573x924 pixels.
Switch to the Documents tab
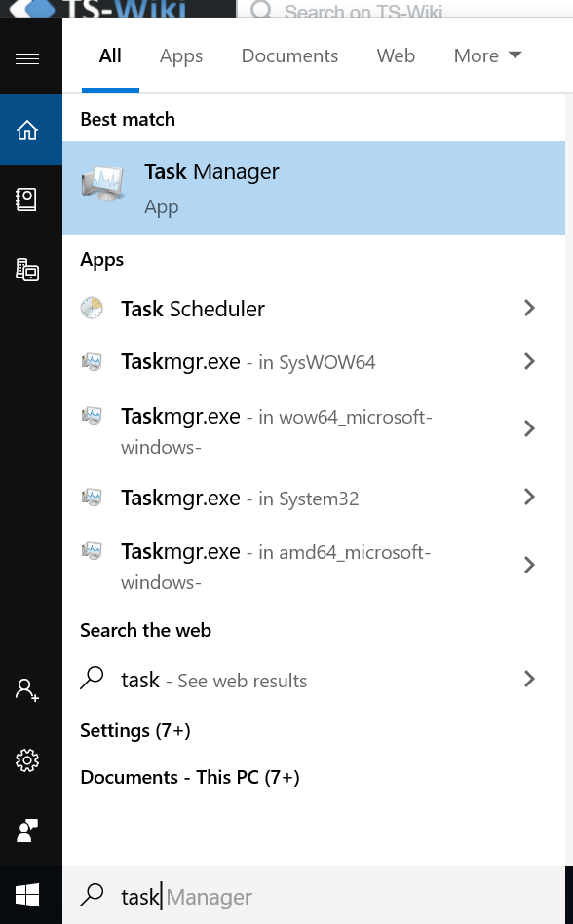pyautogui.click(x=289, y=55)
